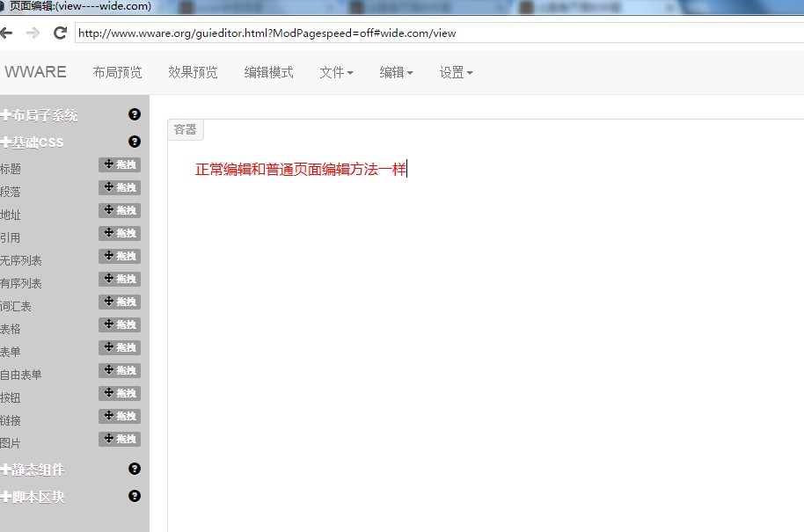Expand the 布局子系统 section

[x=40, y=115]
